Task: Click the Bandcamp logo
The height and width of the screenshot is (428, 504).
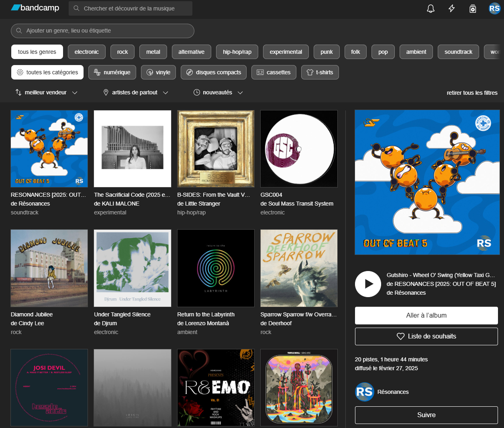Action: [x=35, y=8]
